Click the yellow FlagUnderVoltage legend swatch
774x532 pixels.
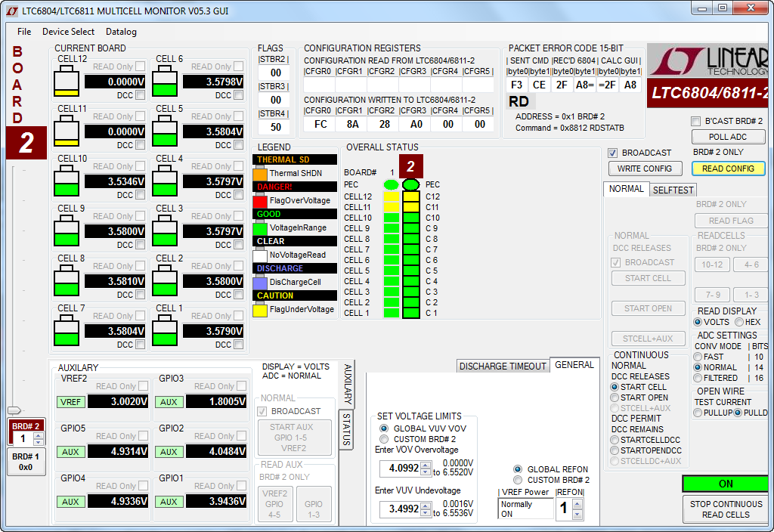(260, 311)
